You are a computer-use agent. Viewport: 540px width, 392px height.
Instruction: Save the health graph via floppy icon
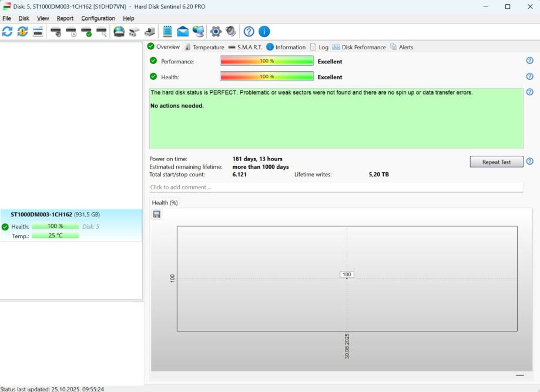pos(157,215)
